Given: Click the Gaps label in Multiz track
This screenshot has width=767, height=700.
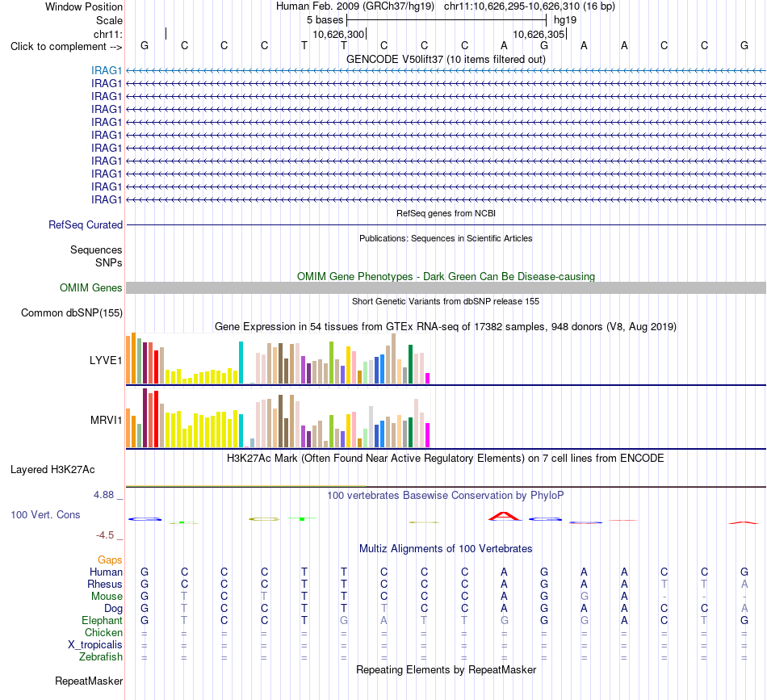Looking at the screenshot, I should pyautogui.click(x=110, y=560).
